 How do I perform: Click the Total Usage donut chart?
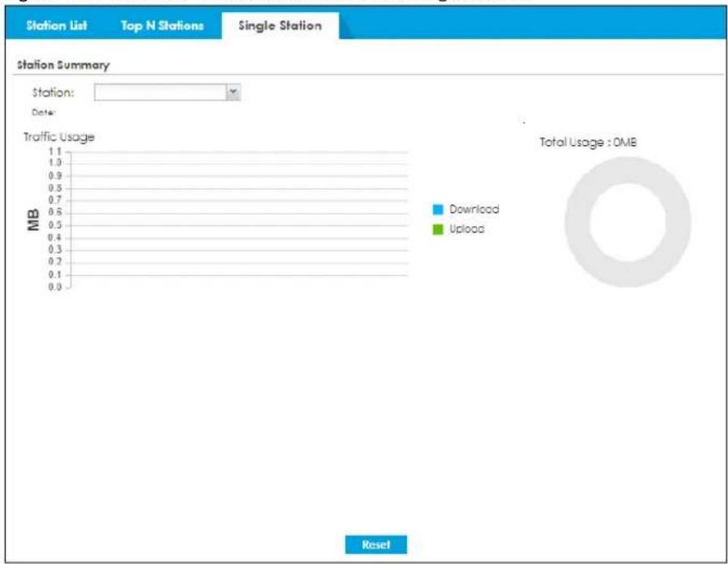pyautogui.click(x=627, y=222)
